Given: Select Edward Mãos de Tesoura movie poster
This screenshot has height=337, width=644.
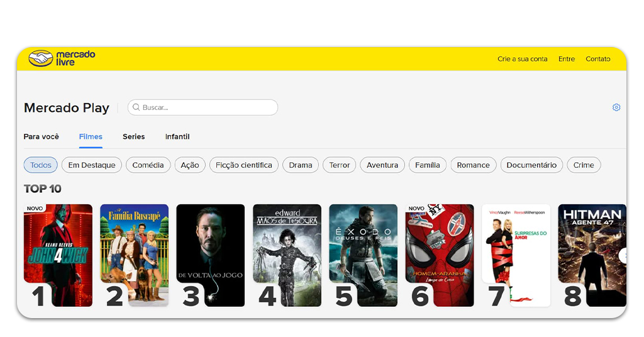Looking at the screenshot, I should 287,251.
